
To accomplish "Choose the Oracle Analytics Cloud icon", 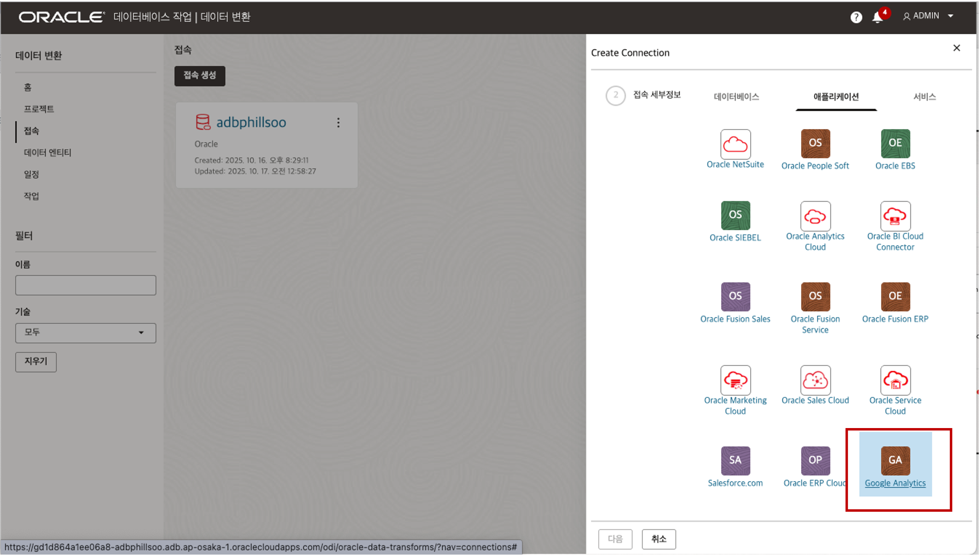I will point(815,216).
